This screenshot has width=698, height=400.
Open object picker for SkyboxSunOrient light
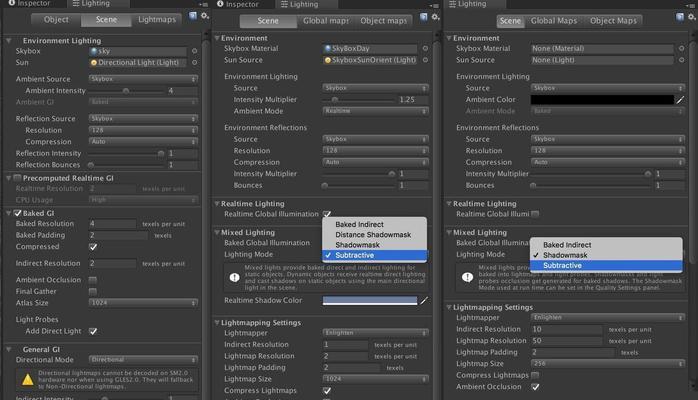click(425, 60)
